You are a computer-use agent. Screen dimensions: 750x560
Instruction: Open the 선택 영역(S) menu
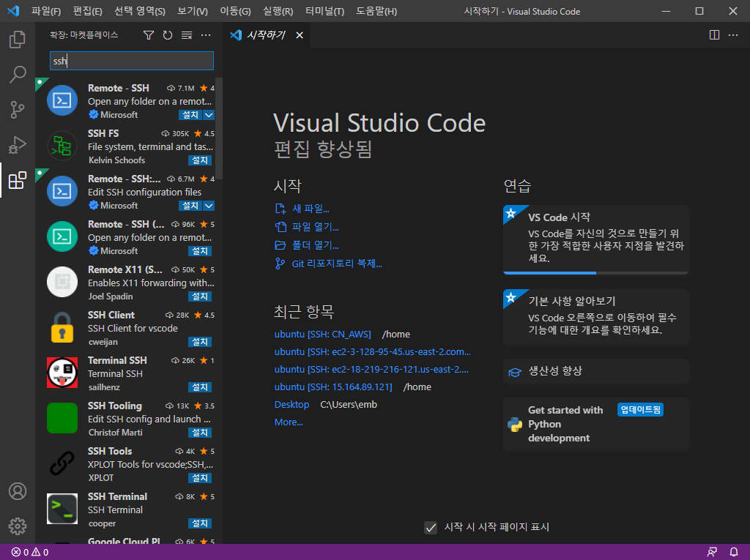pos(140,11)
